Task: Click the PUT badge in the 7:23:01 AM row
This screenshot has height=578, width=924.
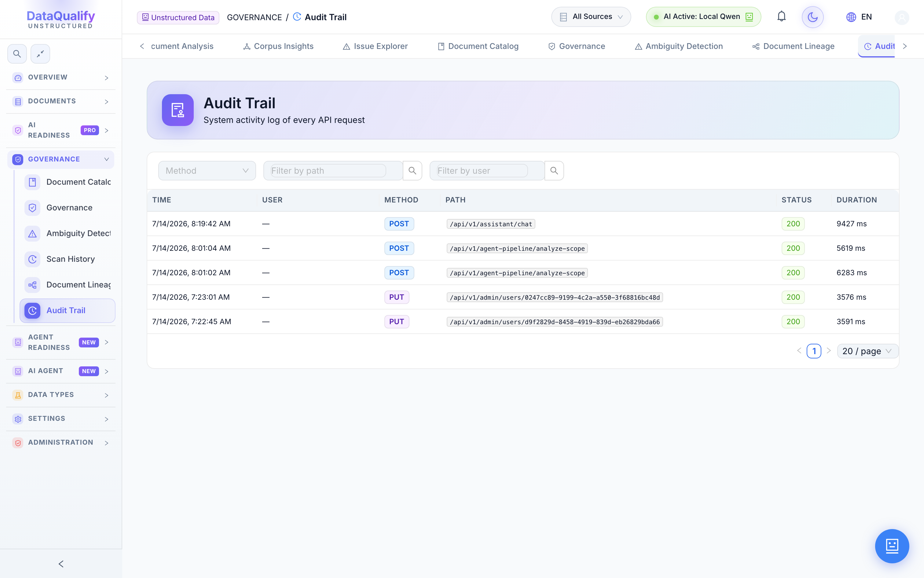Action: click(396, 297)
